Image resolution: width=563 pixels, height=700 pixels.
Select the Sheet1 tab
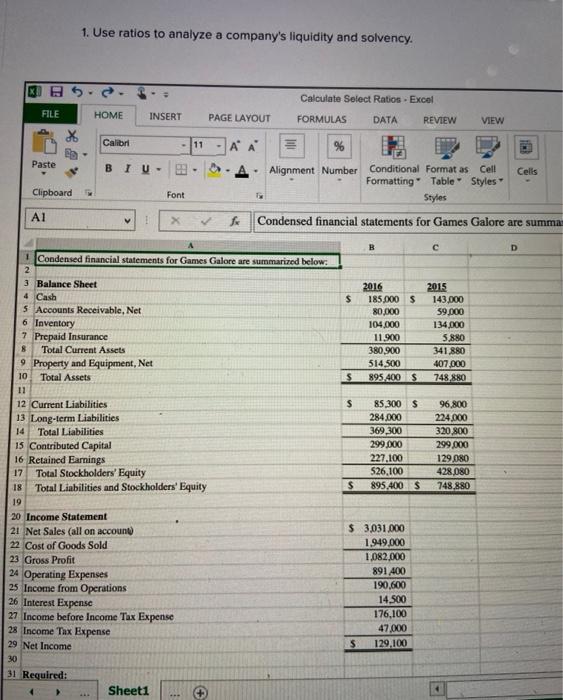(x=129, y=691)
